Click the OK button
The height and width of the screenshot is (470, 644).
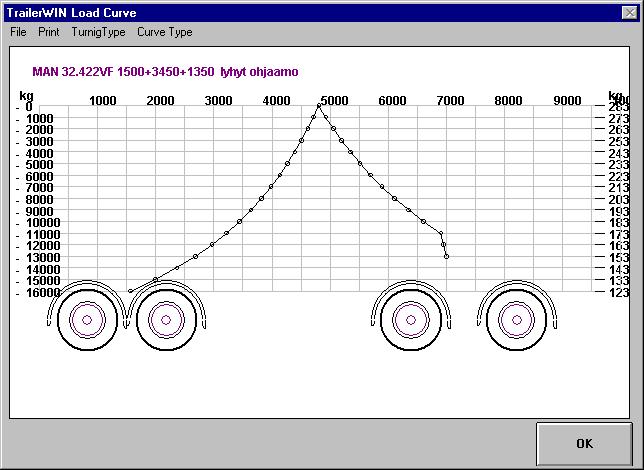(584, 444)
